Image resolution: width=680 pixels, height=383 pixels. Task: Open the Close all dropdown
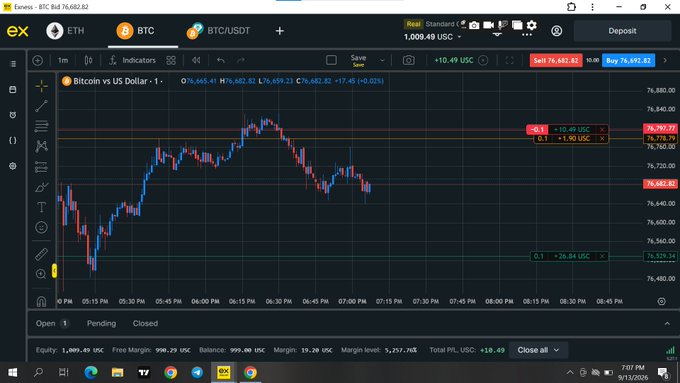pyautogui.click(x=538, y=350)
